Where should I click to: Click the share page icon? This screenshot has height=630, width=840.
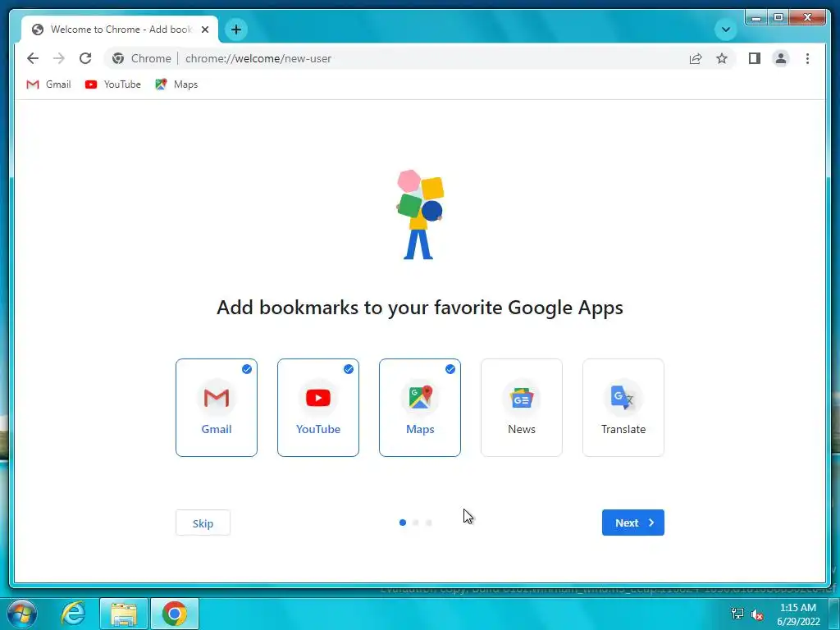696,58
